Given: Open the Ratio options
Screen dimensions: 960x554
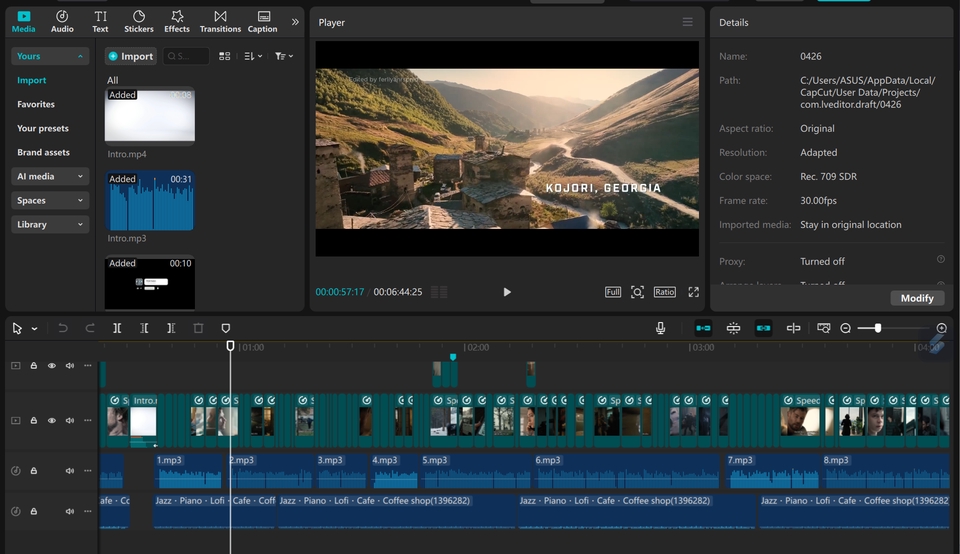Looking at the screenshot, I should (x=664, y=292).
